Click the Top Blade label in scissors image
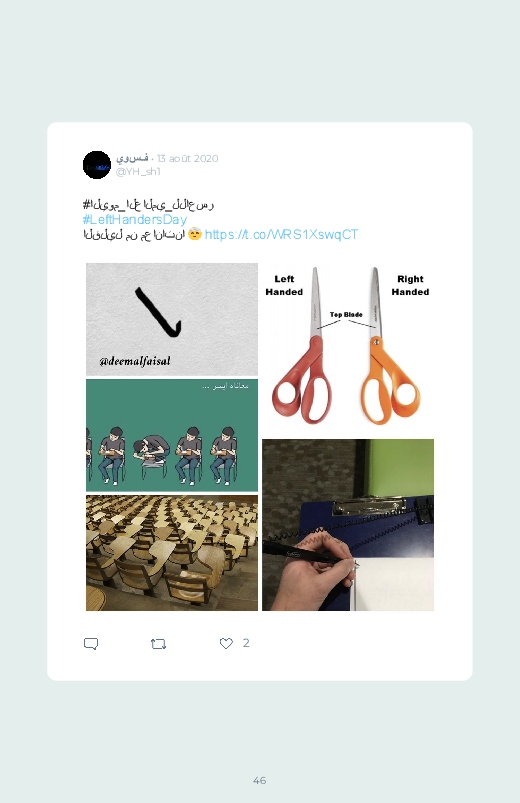 pos(346,314)
